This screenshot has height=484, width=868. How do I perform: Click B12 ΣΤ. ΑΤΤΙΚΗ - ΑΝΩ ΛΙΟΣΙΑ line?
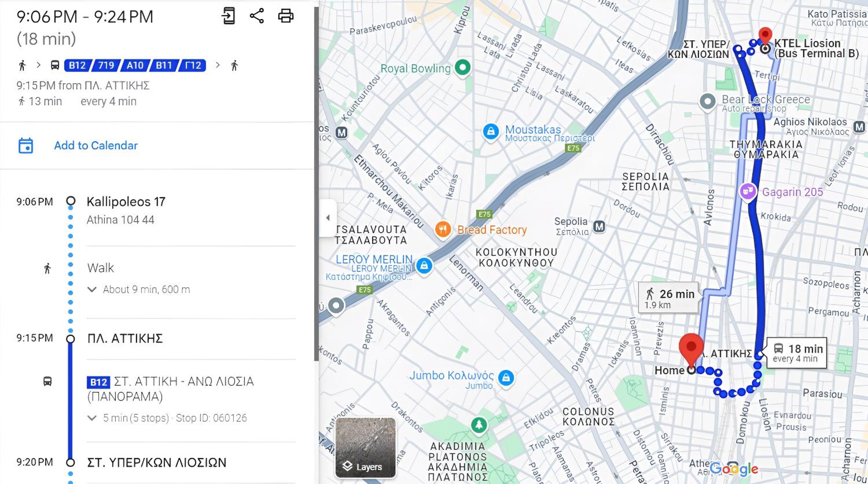click(170, 389)
